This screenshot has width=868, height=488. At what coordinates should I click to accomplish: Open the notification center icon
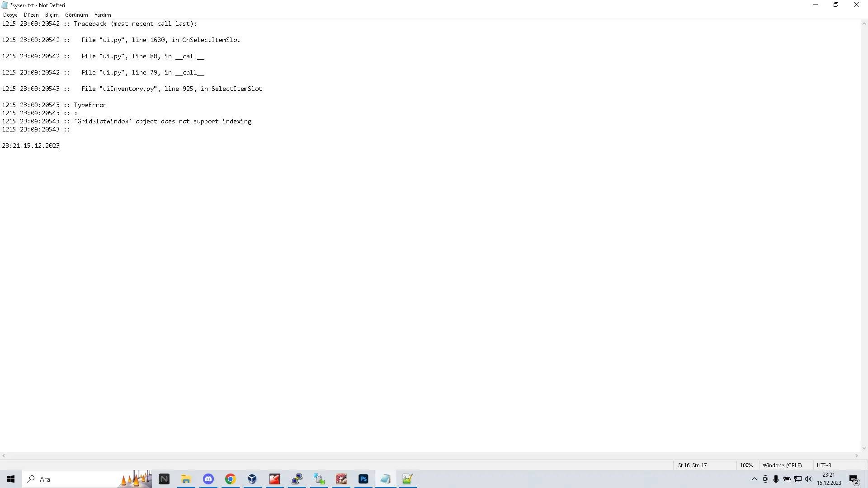(x=854, y=479)
